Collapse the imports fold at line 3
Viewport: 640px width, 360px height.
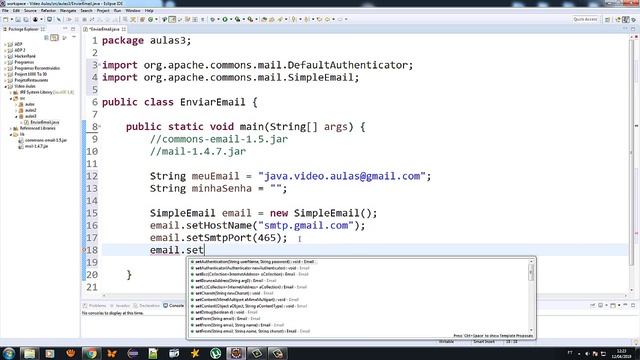coord(100,65)
